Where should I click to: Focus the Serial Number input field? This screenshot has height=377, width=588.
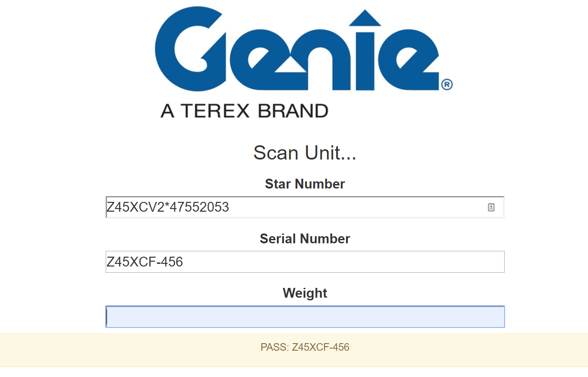(305, 262)
